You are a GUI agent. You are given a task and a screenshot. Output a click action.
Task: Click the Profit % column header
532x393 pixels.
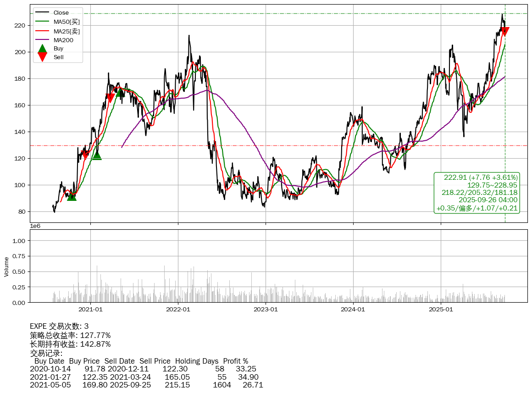click(235, 361)
